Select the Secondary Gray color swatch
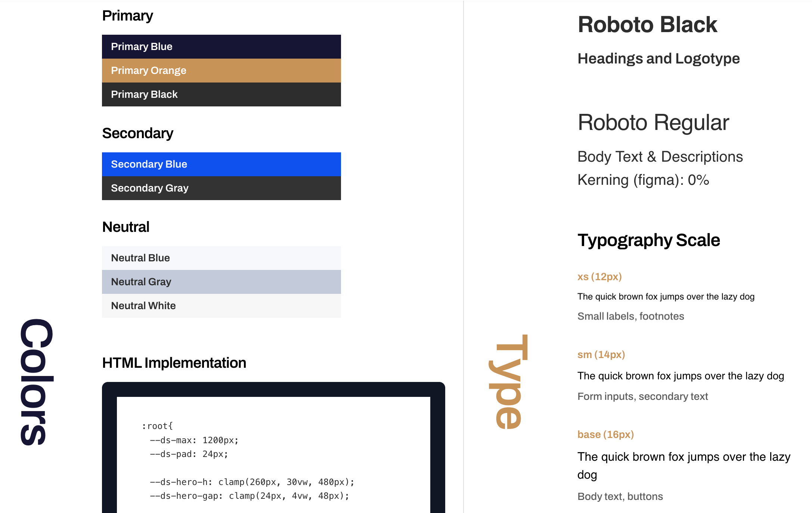The image size is (812, 513). [221, 188]
